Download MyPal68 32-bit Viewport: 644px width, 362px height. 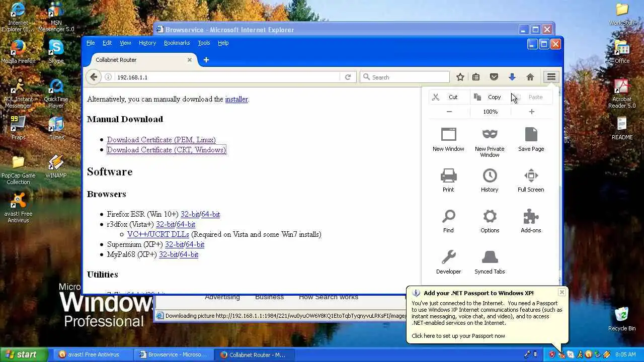(x=168, y=254)
